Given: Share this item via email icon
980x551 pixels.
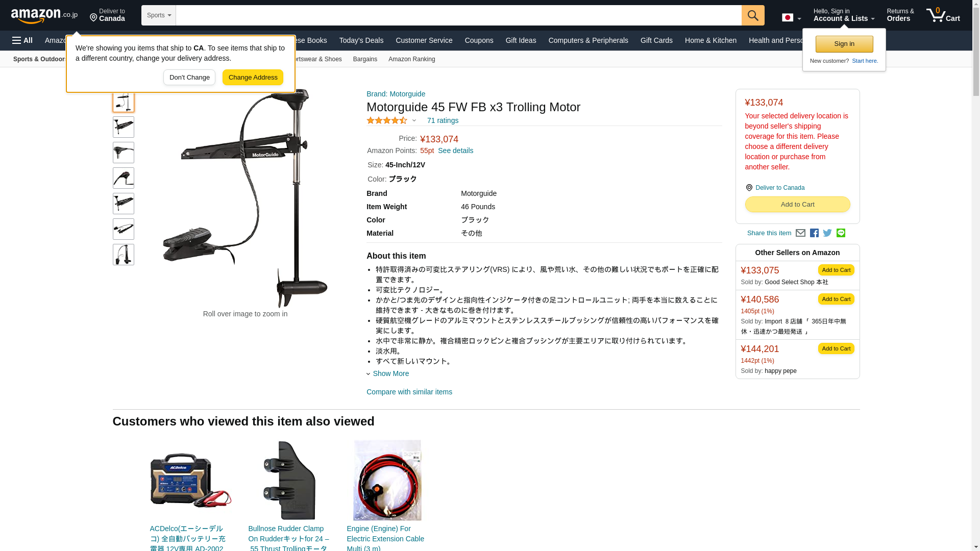Looking at the screenshot, I should tap(800, 233).
